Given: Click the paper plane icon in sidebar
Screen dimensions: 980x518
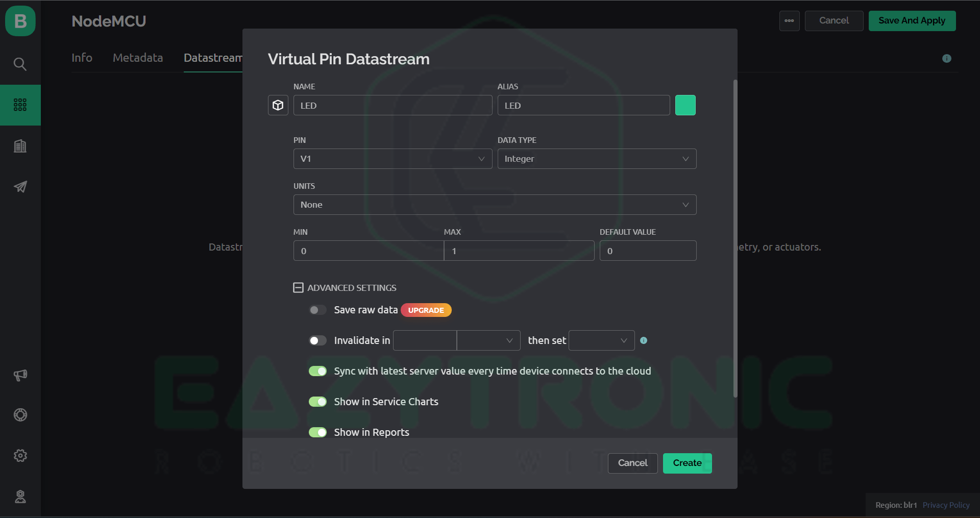Looking at the screenshot, I should pos(20,187).
